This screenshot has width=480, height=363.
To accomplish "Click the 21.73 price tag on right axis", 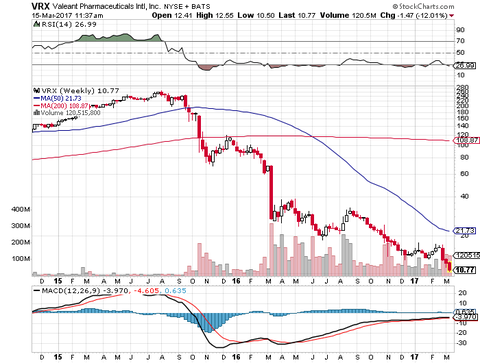I will 464,230.
